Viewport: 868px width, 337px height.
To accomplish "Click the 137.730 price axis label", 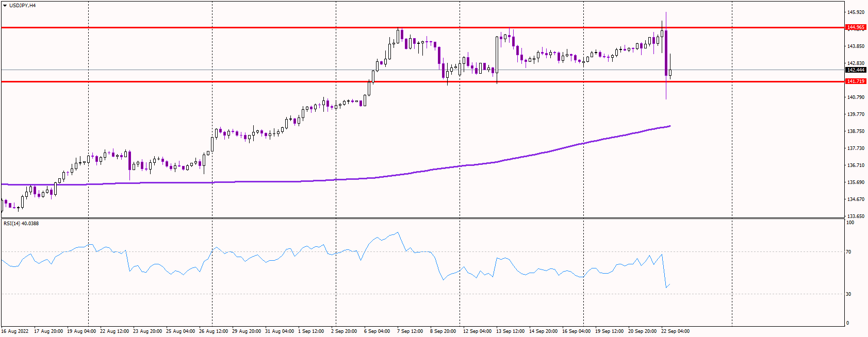I will coord(856,148).
